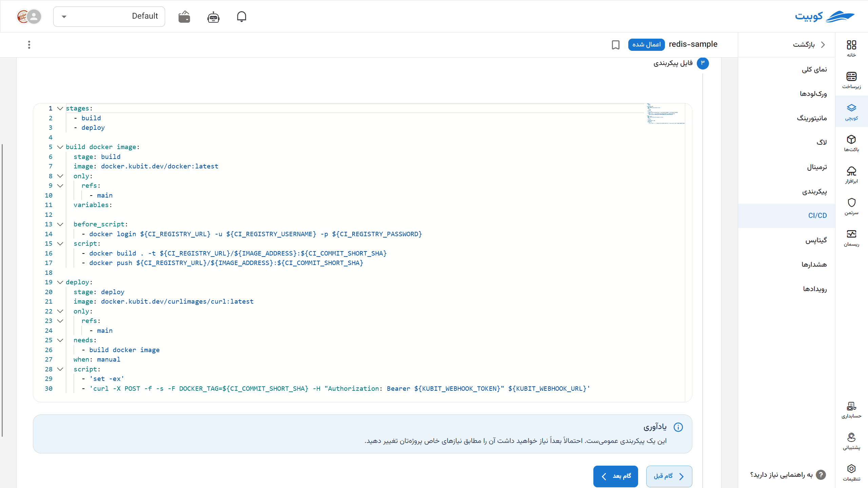Collapse build docker image block at line 5
The height and width of the screenshot is (488, 868).
60,147
